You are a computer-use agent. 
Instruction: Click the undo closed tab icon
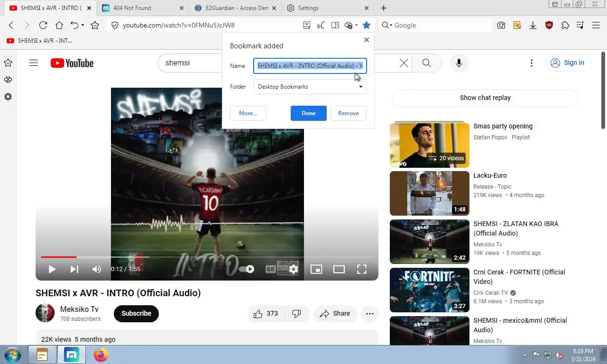point(74,26)
